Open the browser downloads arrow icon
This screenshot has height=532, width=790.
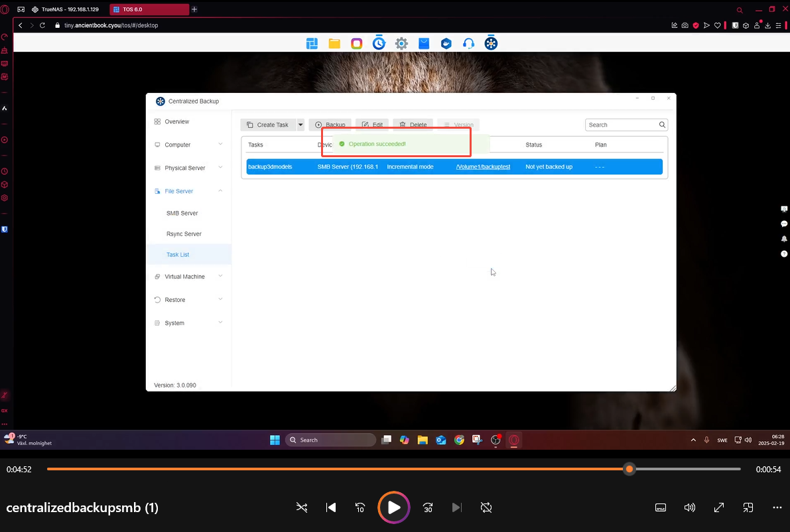click(x=768, y=25)
